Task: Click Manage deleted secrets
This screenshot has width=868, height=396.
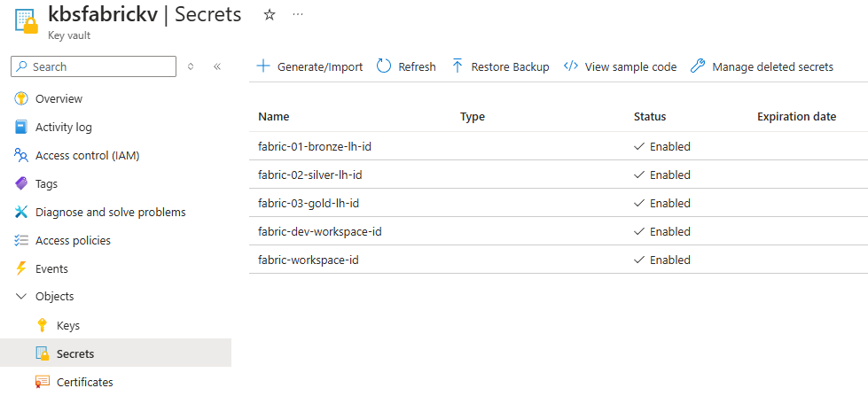Action: click(762, 67)
